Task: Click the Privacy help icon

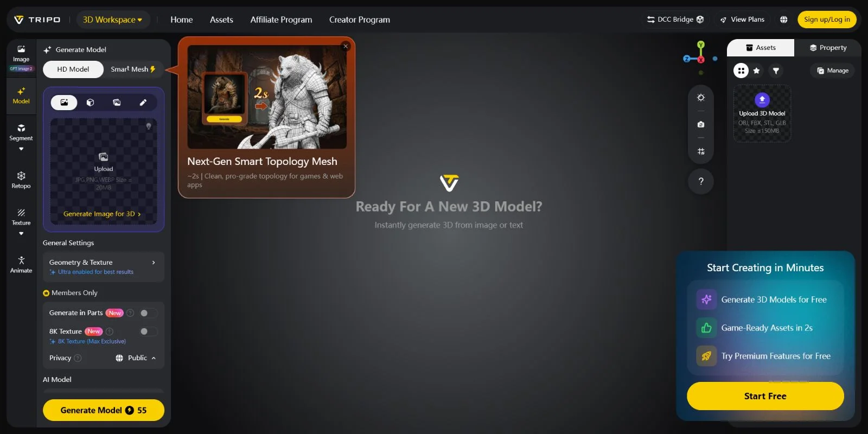Action: click(78, 358)
